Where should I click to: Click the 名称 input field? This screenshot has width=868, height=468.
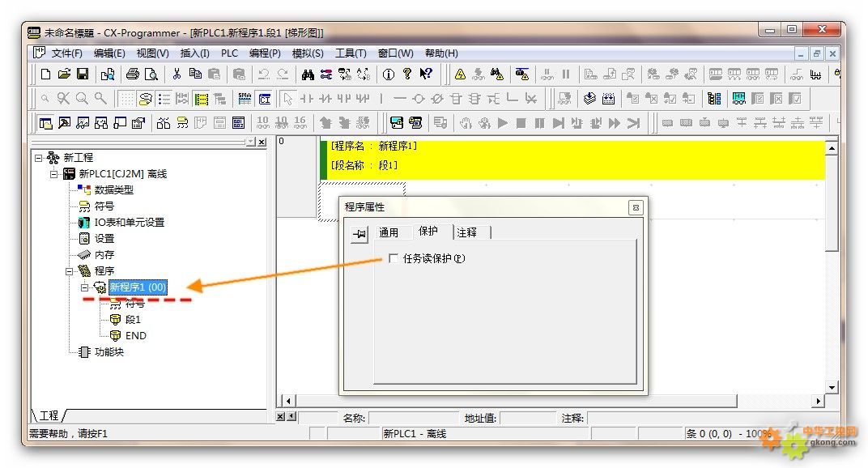(x=412, y=418)
